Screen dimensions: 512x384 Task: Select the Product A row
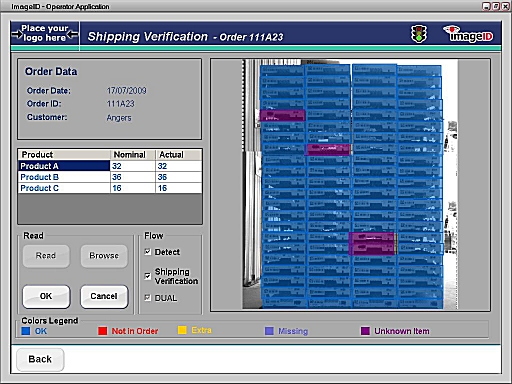tap(110, 166)
